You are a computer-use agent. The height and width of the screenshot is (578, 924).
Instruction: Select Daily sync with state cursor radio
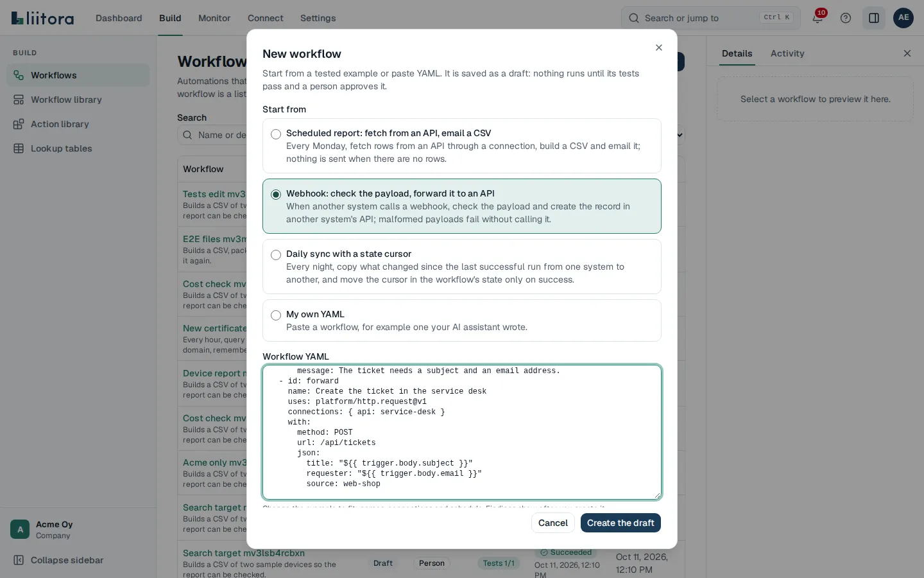[x=276, y=255]
